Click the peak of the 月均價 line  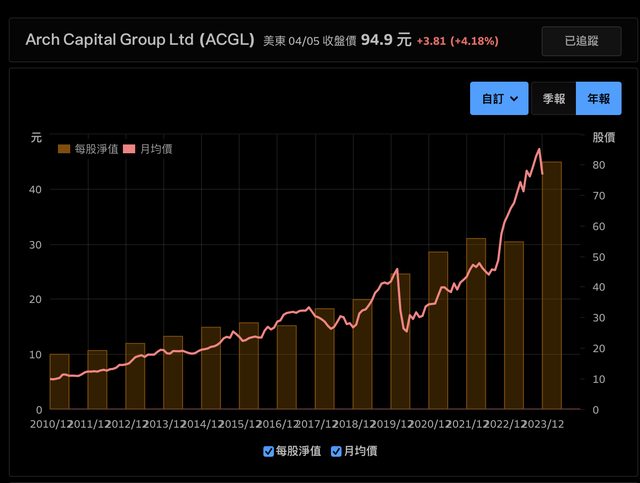pos(539,149)
